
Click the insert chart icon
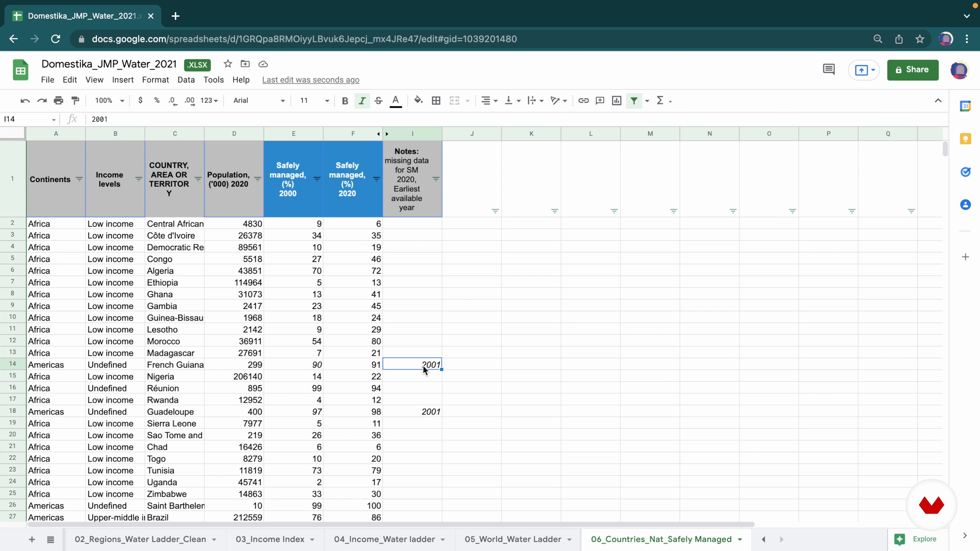[616, 101]
